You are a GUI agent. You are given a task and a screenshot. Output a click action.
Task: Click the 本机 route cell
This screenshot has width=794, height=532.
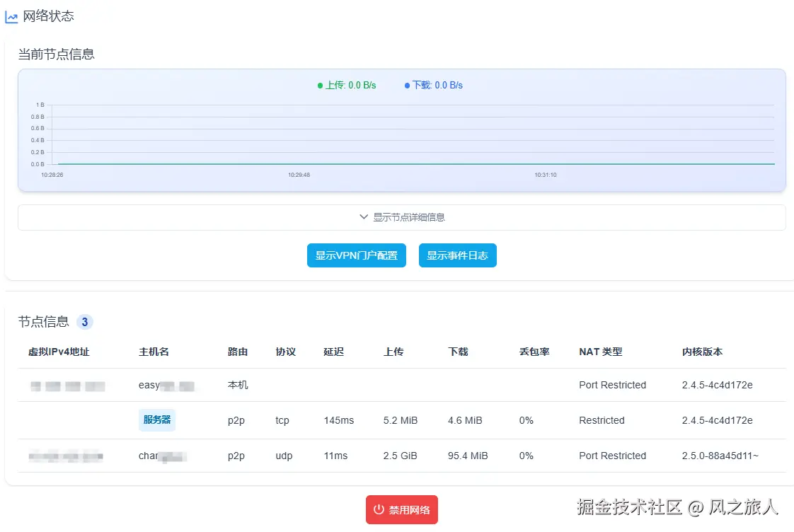pyautogui.click(x=238, y=386)
